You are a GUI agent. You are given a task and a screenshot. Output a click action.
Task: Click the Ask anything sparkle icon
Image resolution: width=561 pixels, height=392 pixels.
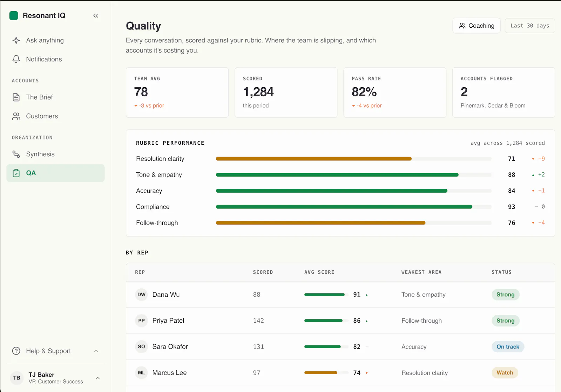[16, 40]
